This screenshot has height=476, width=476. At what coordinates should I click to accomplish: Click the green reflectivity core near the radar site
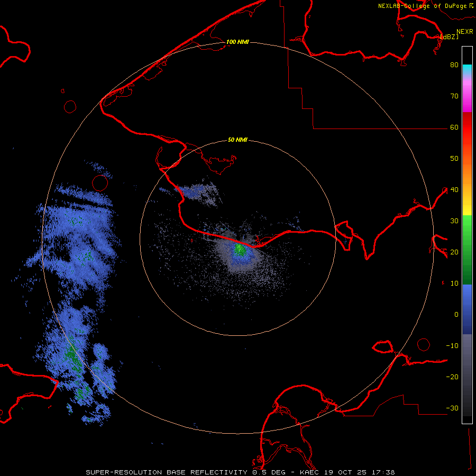coord(240,250)
